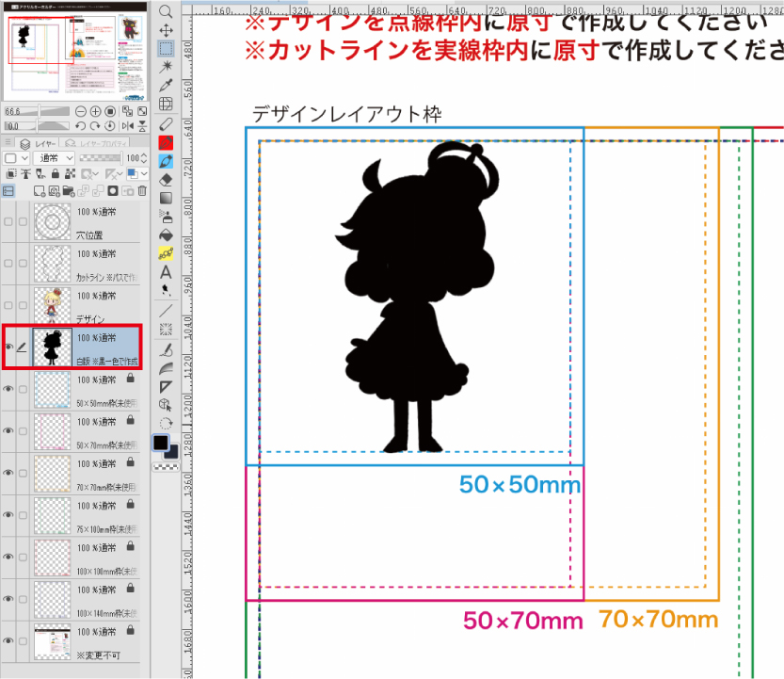Click the delete layer trash icon
Screen dimensions: 784x679
pyautogui.click(x=142, y=191)
